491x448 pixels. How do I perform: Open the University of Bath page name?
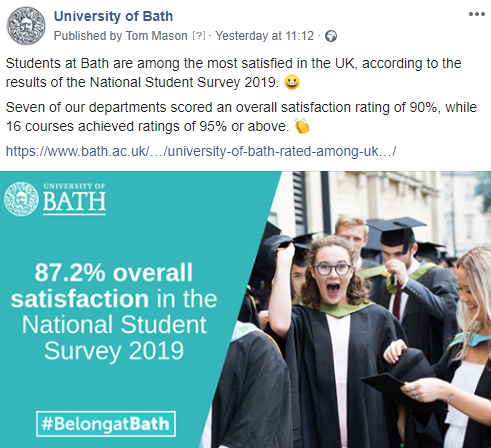click(x=113, y=16)
